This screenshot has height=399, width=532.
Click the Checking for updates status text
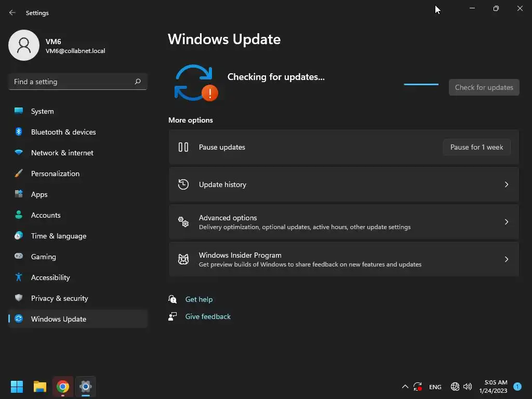276,77
